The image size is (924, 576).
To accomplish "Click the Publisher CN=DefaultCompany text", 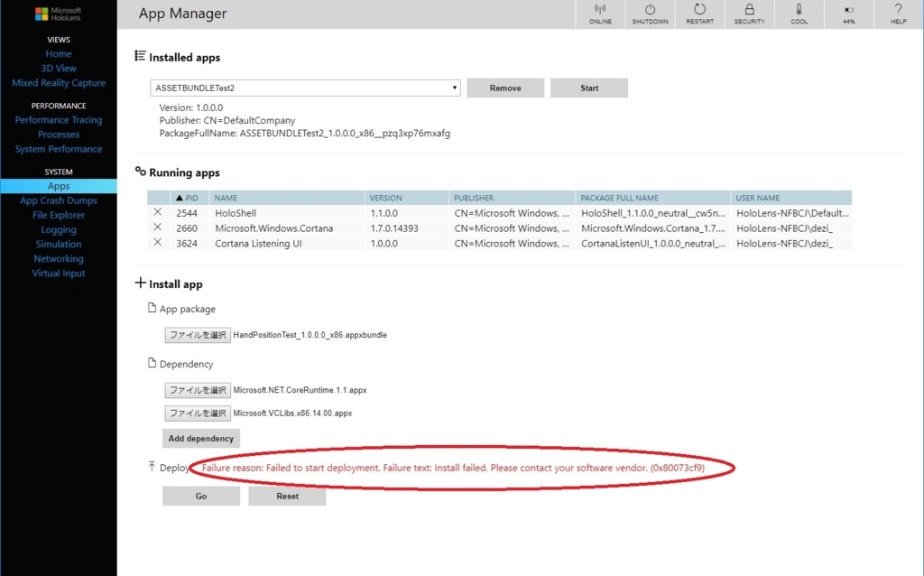I will coord(226,120).
